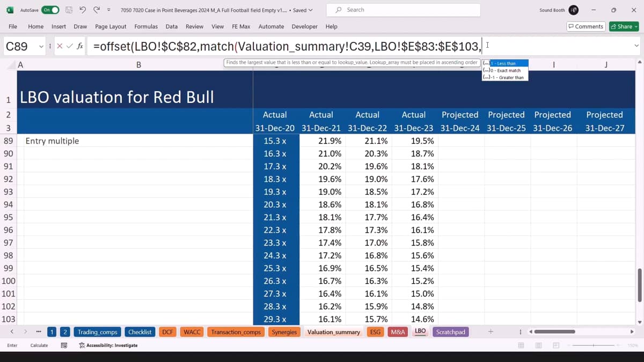Screen dimensions: 644x362
Task: Switch to the Insert ribbon tab
Action: 58,26
